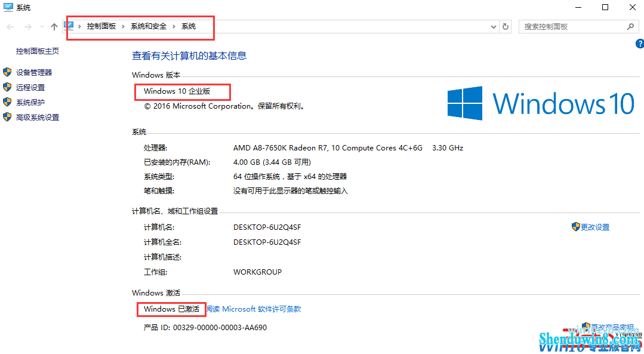Image resolution: width=644 pixels, height=354 pixels.
Task: Click the search magnifier icon
Action: [630, 27]
